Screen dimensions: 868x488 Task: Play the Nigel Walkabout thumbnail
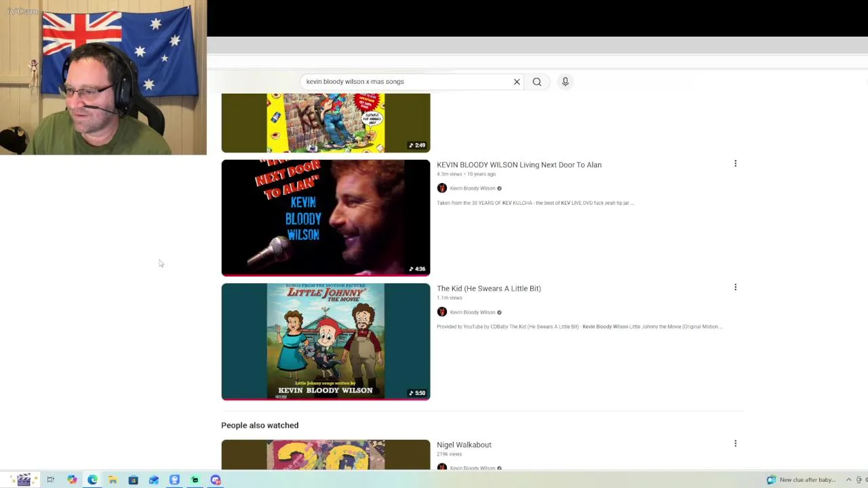325,455
